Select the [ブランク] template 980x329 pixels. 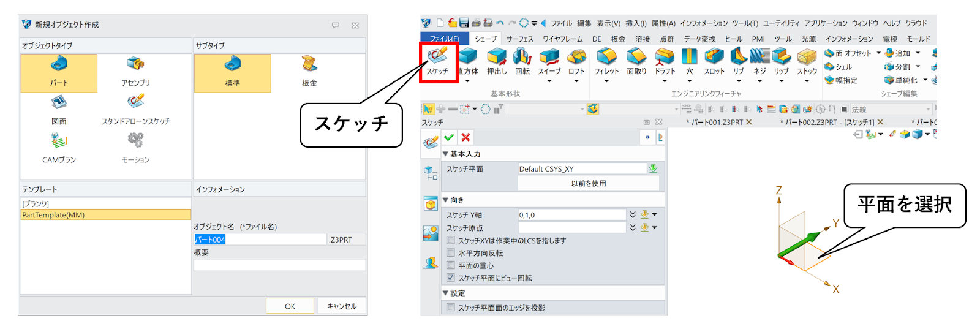(x=106, y=203)
